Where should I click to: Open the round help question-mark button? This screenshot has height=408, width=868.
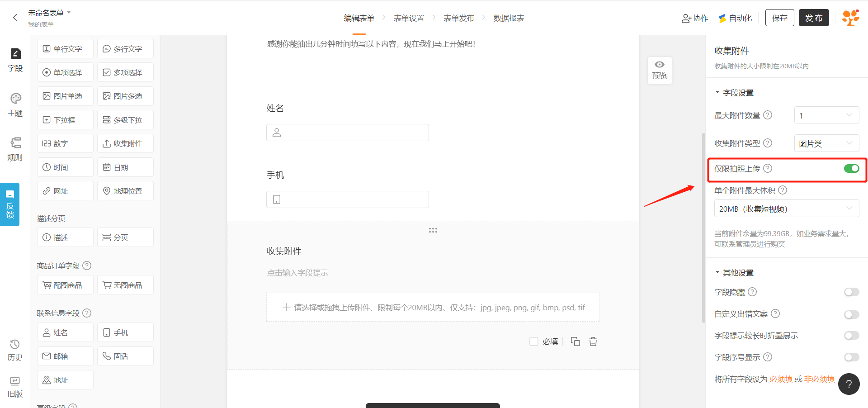[x=849, y=384]
